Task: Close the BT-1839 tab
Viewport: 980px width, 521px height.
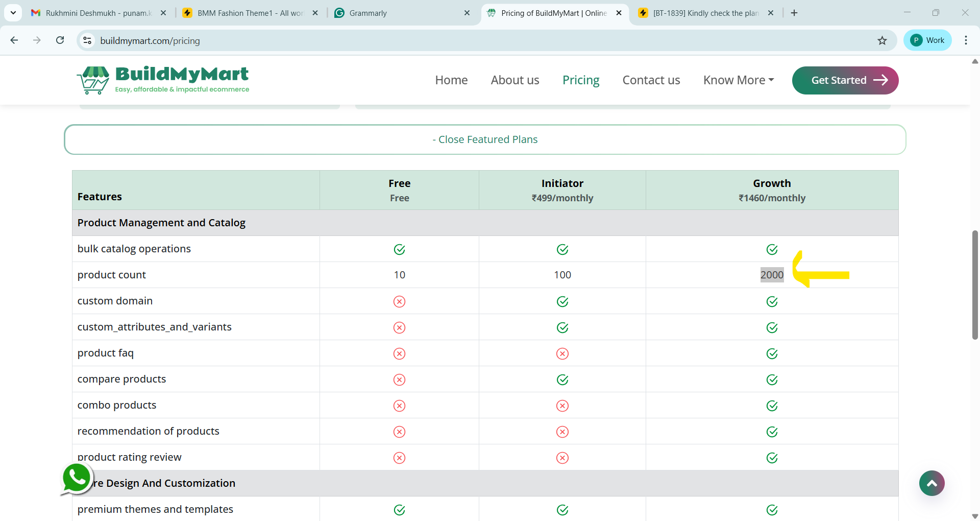Action: click(x=771, y=13)
